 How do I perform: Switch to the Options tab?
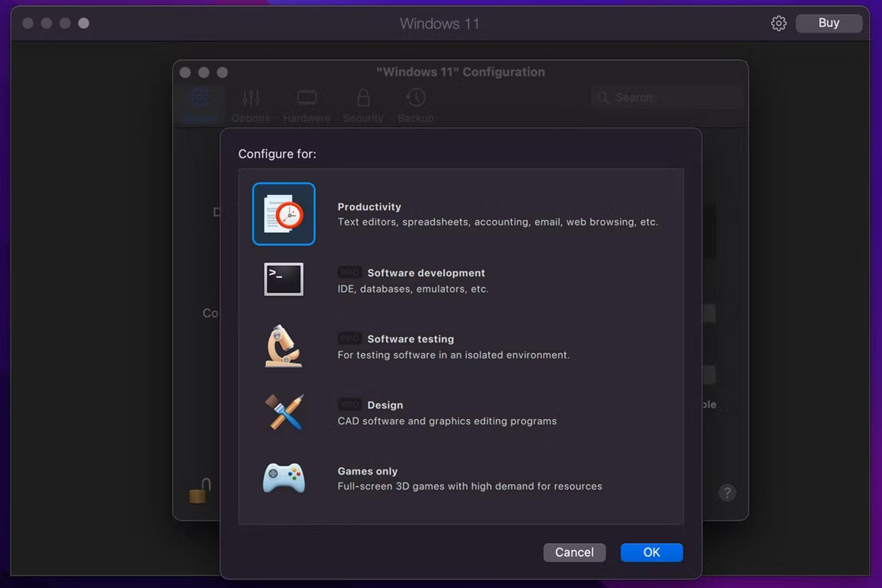(251, 106)
